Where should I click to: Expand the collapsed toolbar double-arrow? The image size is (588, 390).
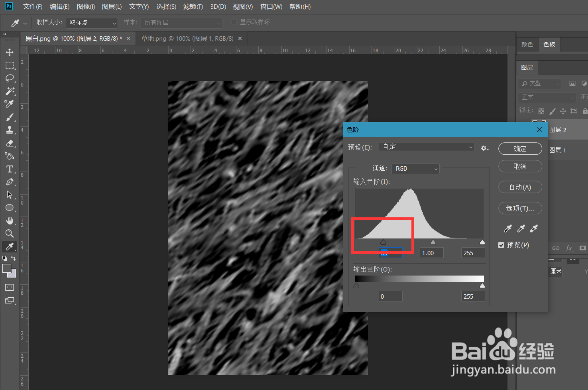coord(5,34)
